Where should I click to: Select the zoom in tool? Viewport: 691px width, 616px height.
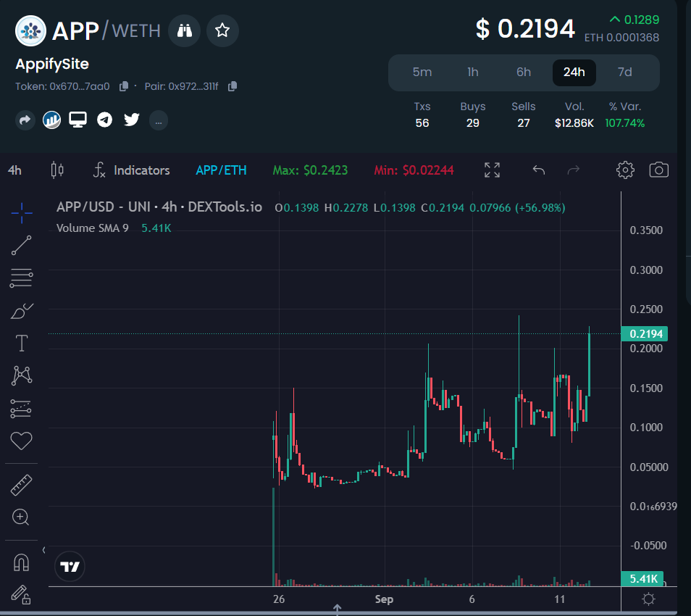[21, 517]
